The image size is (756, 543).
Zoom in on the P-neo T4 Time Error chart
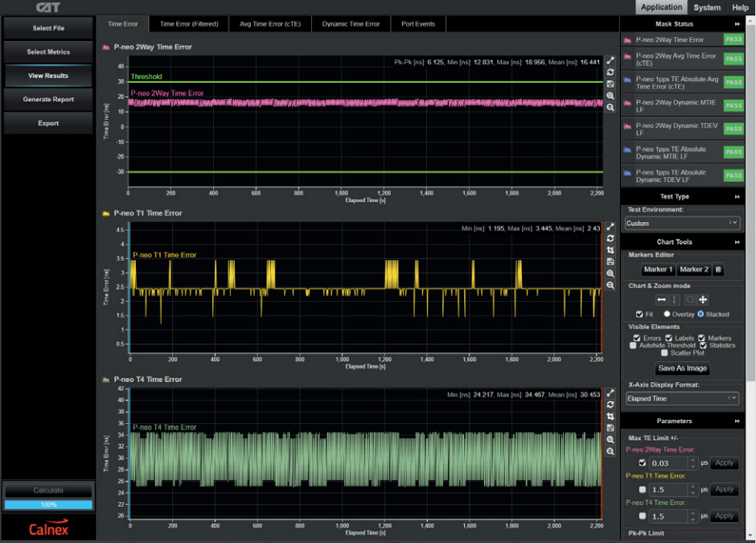610,440
